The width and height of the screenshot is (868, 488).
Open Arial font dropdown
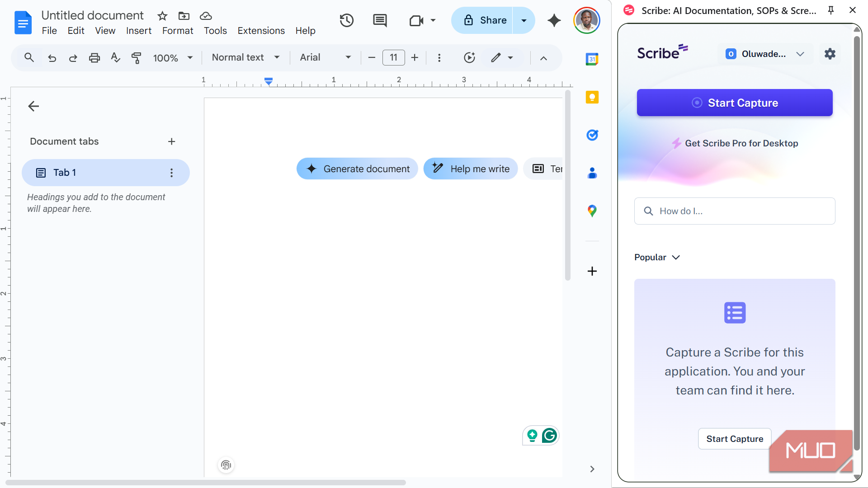(x=325, y=57)
